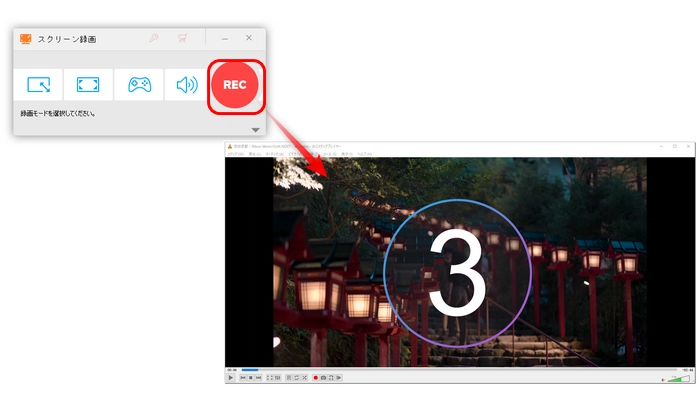Open the registration key icon
Image resolution: width=700 pixels, height=407 pixels.
[x=154, y=38]
